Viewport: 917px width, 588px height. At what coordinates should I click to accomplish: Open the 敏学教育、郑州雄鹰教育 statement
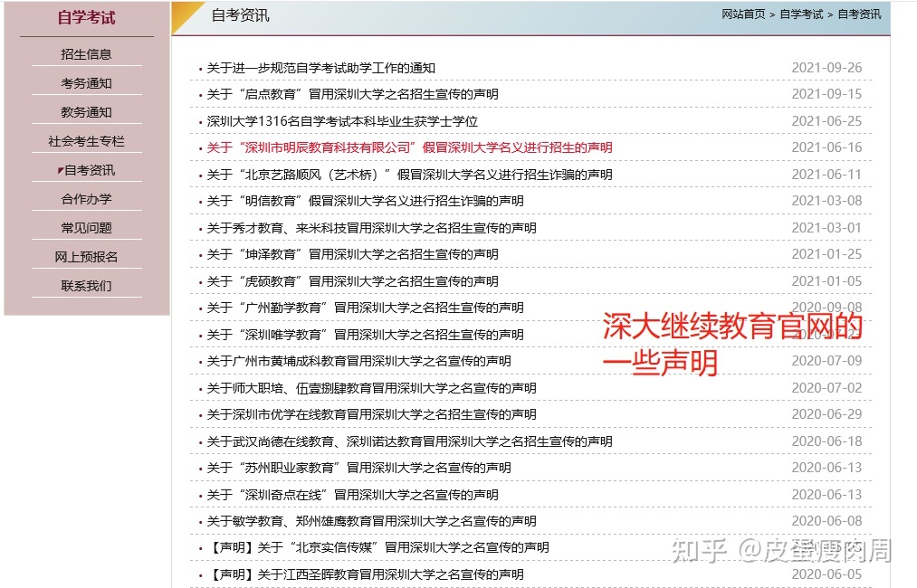[x=371, y=521]
